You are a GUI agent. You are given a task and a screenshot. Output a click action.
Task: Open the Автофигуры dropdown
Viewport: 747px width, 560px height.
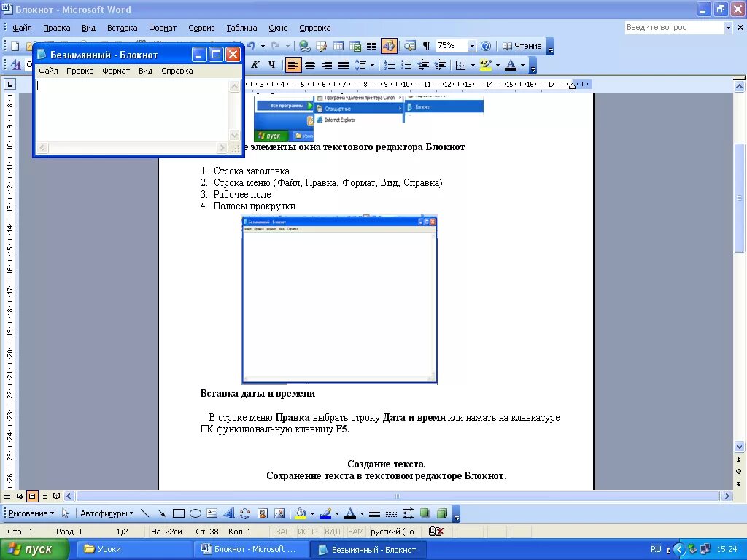(107, 513)
